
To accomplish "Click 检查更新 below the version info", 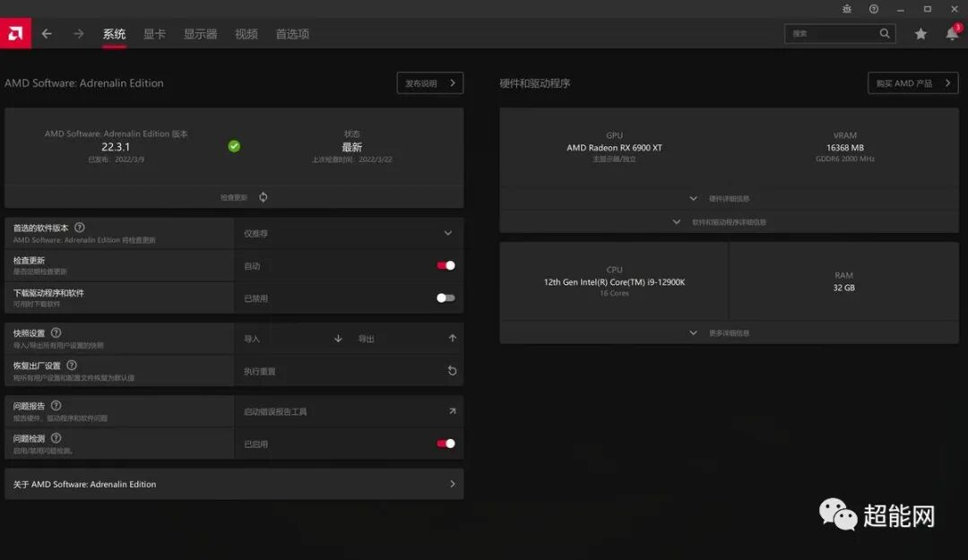I will coord(234,198).
